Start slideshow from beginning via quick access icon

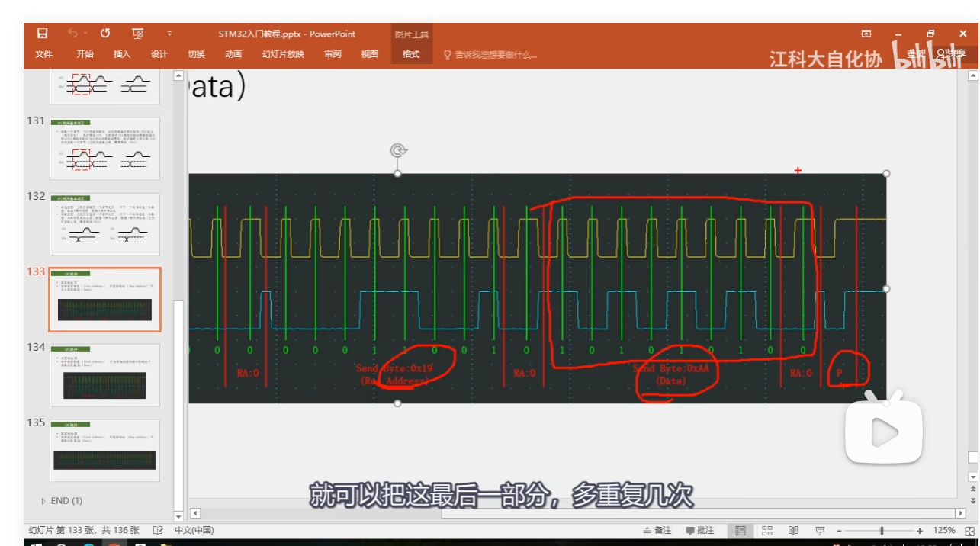click(x=138, y=34)
